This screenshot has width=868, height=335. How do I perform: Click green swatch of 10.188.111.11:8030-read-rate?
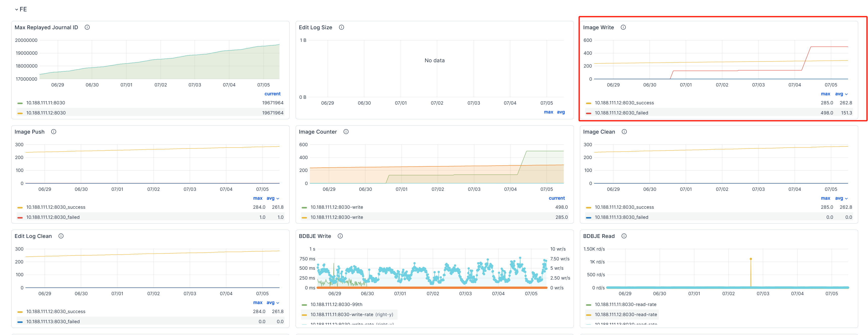pyautogui.click(x=588, y=305)
